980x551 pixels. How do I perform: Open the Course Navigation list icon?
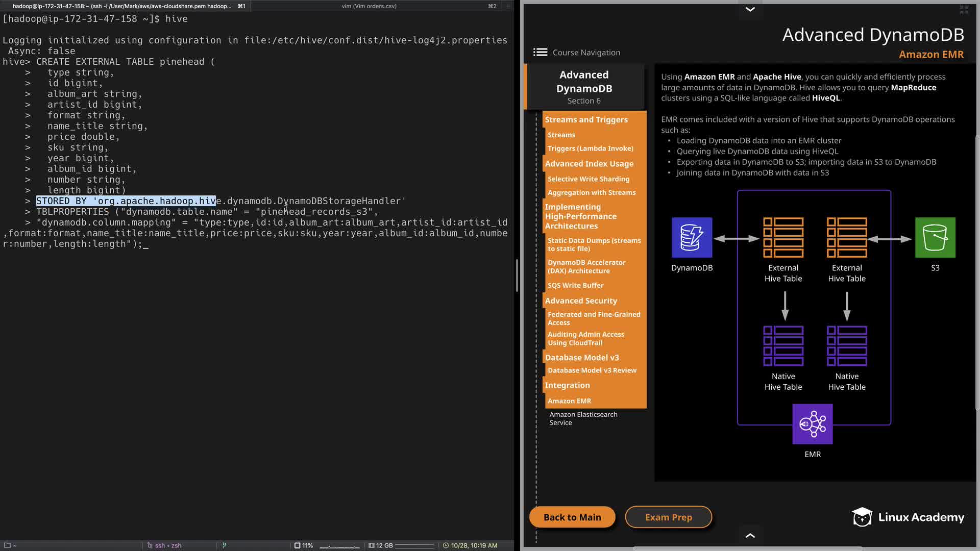tap(540, 52)
